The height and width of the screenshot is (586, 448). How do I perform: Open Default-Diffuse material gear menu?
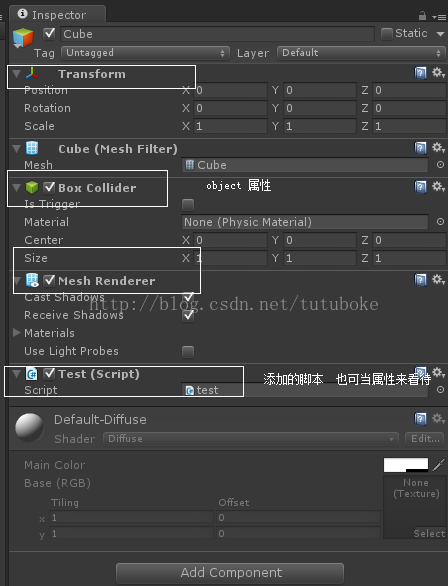[438, 419]
